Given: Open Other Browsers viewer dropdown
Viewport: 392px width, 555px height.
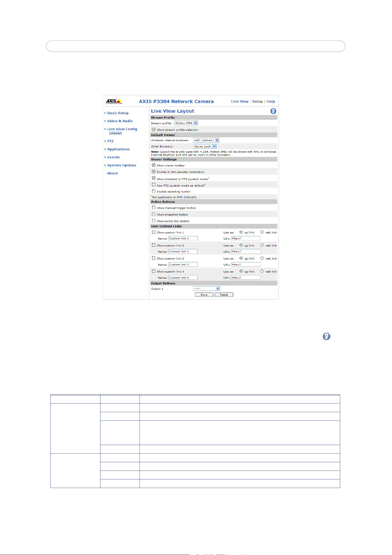Looking at the screenshot, I should coord(205,146).
